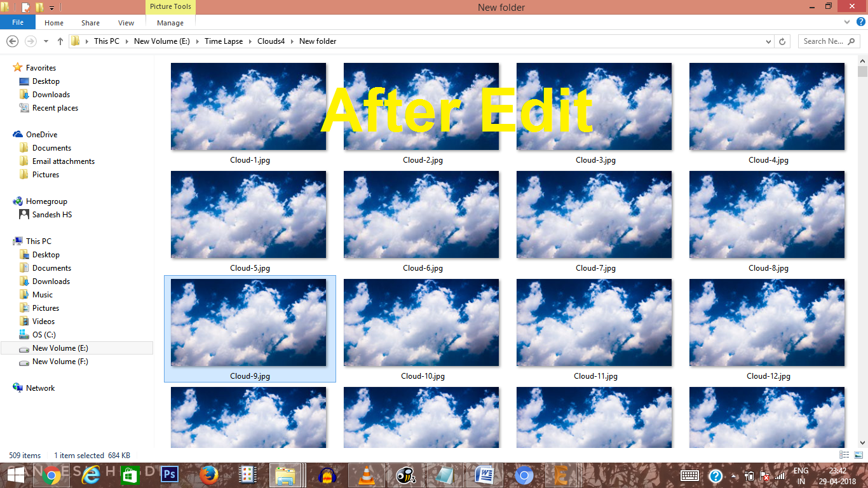Open Audacity from the taskbar

click(x=327, y=475)
